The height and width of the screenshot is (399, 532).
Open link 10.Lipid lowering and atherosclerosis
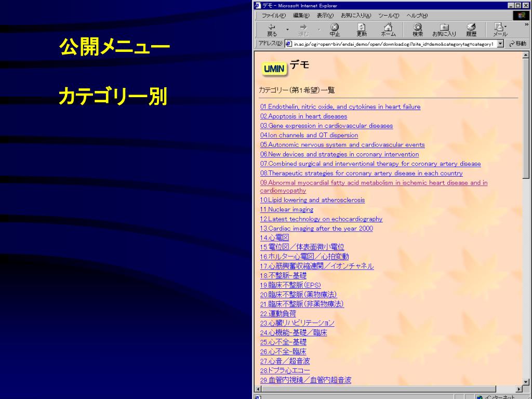pos(312,200)
